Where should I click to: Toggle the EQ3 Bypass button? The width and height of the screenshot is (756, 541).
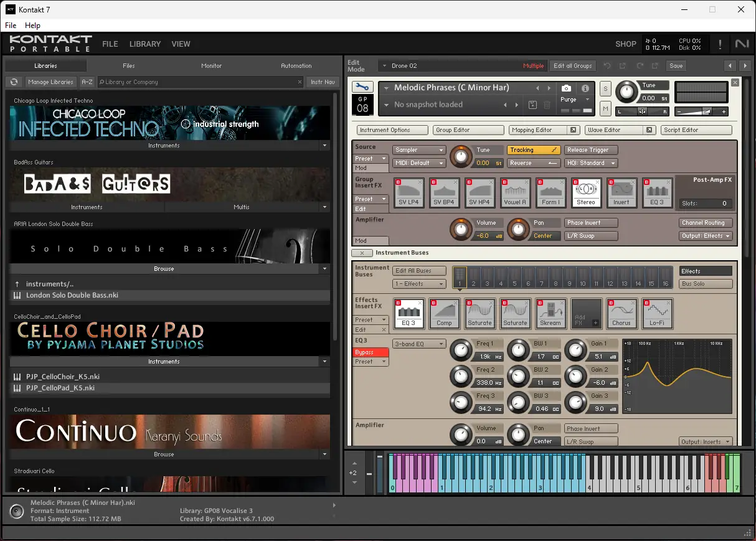click(371, 352)
